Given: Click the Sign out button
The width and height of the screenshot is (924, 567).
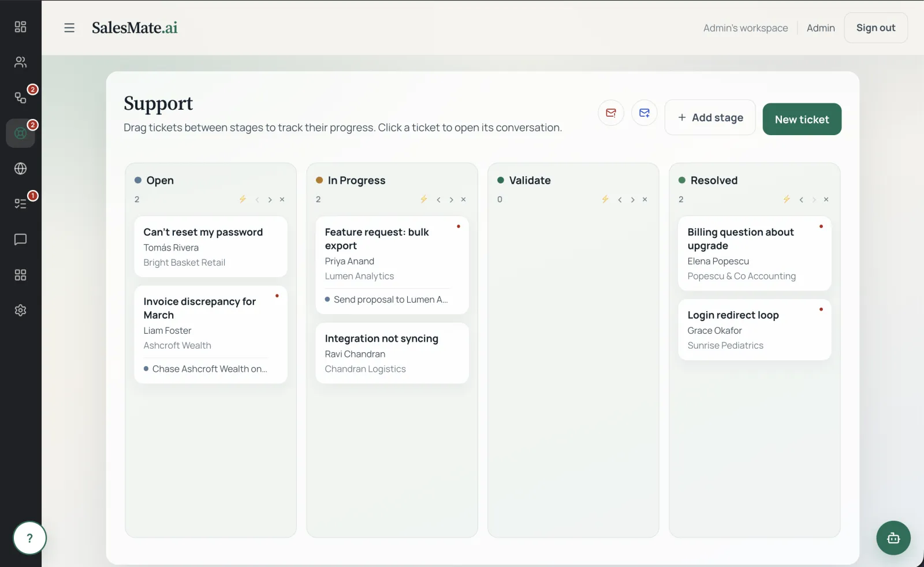Looking at the screenshot, I should coord(875,28).
